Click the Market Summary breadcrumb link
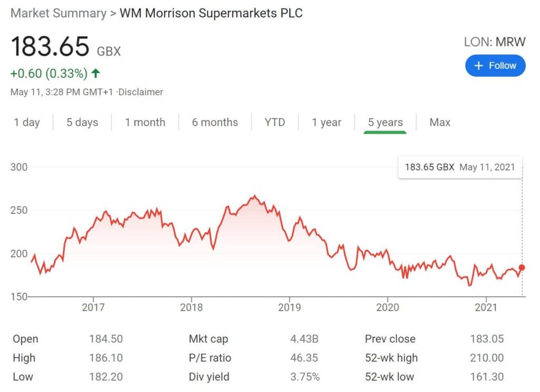 coord(58,13)
